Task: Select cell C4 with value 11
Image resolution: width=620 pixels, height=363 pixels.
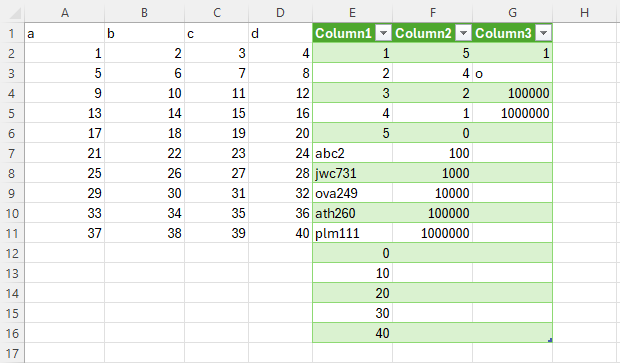Action: pyautogui.click(x=217, y=93)
